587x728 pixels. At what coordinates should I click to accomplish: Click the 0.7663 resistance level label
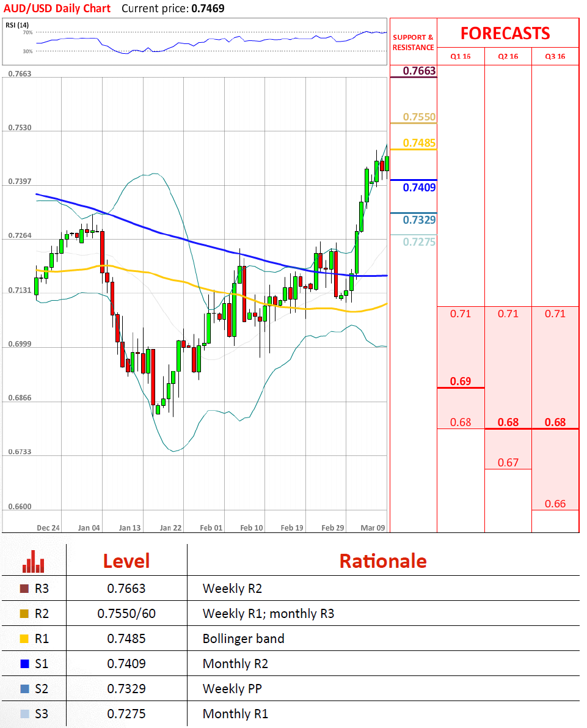(419, 70)
